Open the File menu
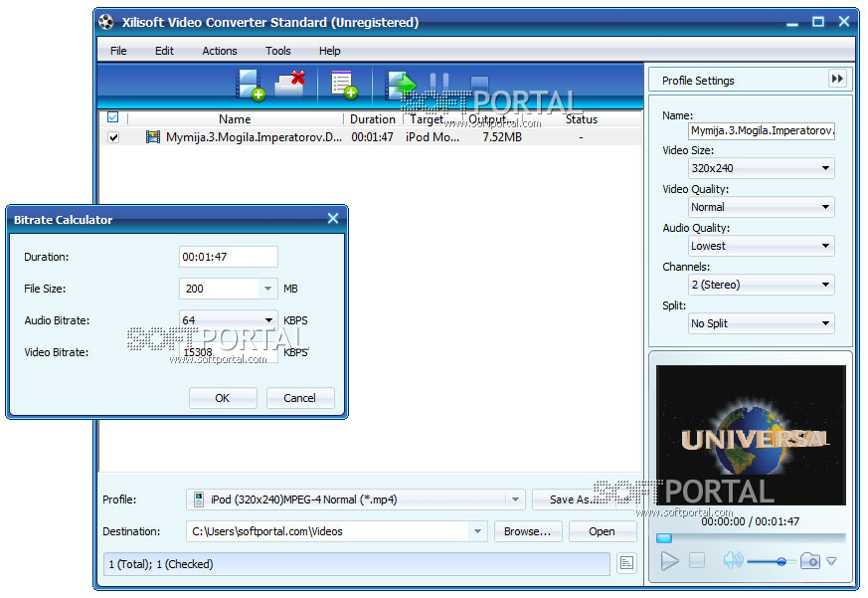This screenshot has height=598, width=868. click(118, 51)
